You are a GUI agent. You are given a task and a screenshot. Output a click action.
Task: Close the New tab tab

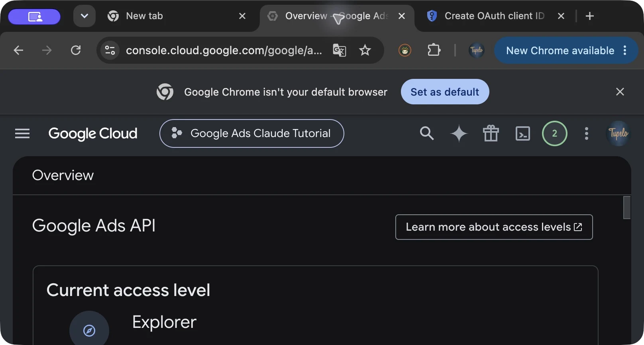(x=242, y=16)
